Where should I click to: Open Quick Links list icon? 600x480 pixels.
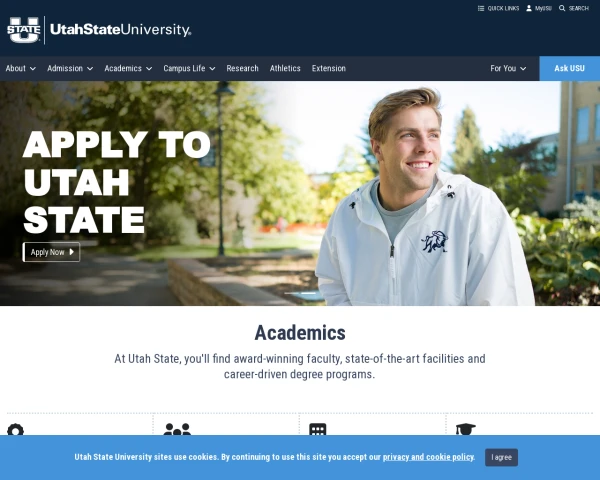[481, 8]
